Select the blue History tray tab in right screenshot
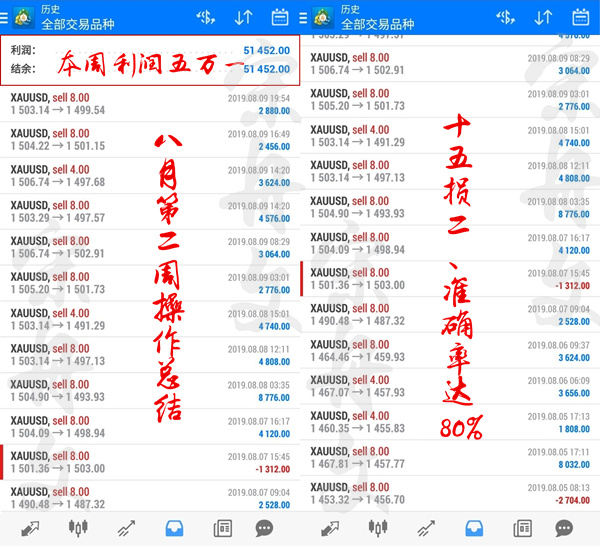 [x=474, y=528]
